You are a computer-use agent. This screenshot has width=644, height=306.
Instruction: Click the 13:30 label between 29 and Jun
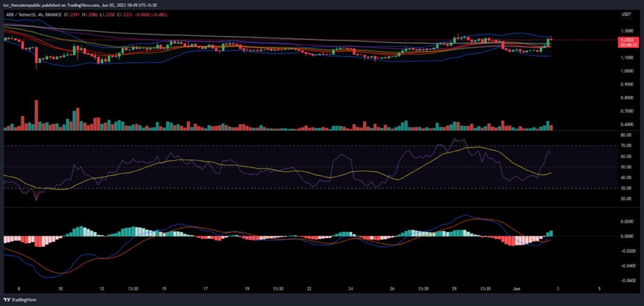tap(485, 289)
